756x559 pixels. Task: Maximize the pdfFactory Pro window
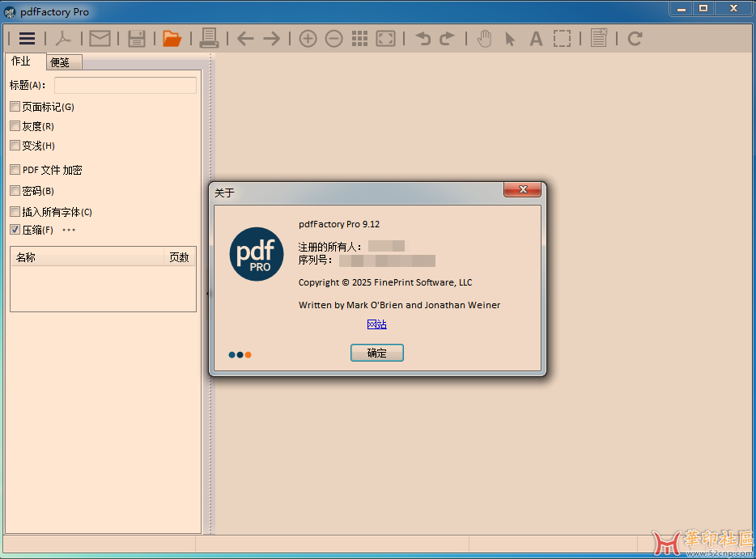pyautogui.click(x=703, y=8)
